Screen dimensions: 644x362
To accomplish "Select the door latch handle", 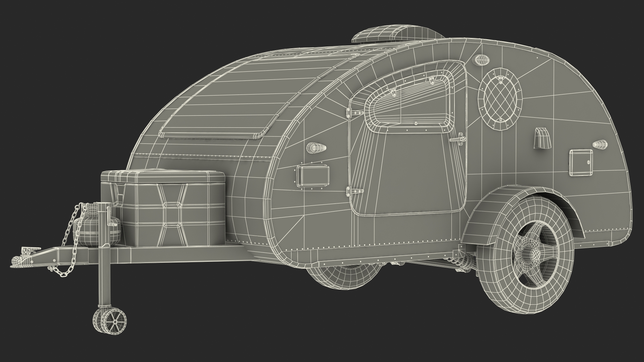I will pyautogui.click(x=458, y=139).
